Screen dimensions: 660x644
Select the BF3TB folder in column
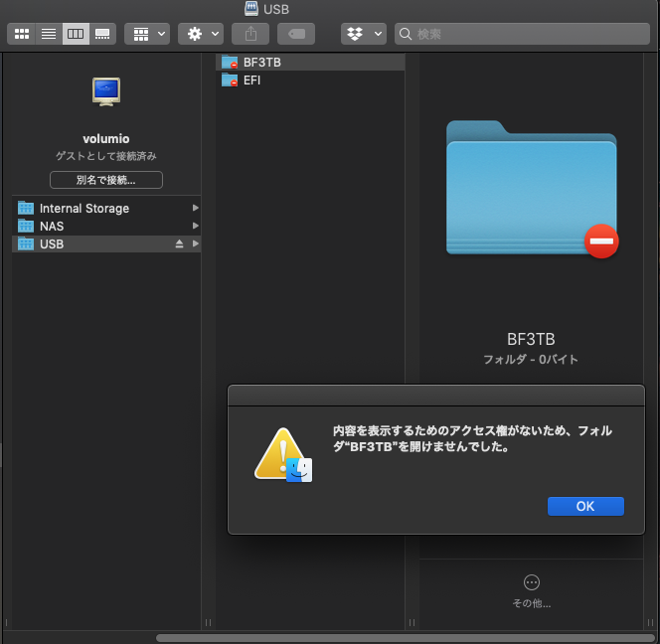click(310, 63)
